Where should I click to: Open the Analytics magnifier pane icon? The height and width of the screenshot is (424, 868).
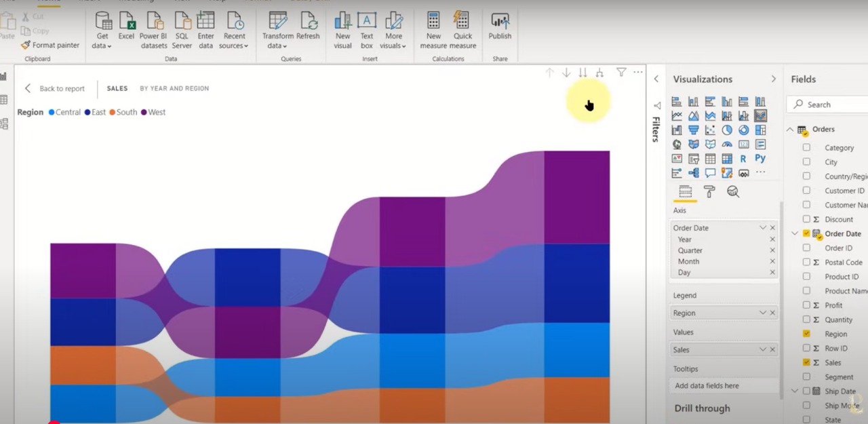(x=733, y=192)
